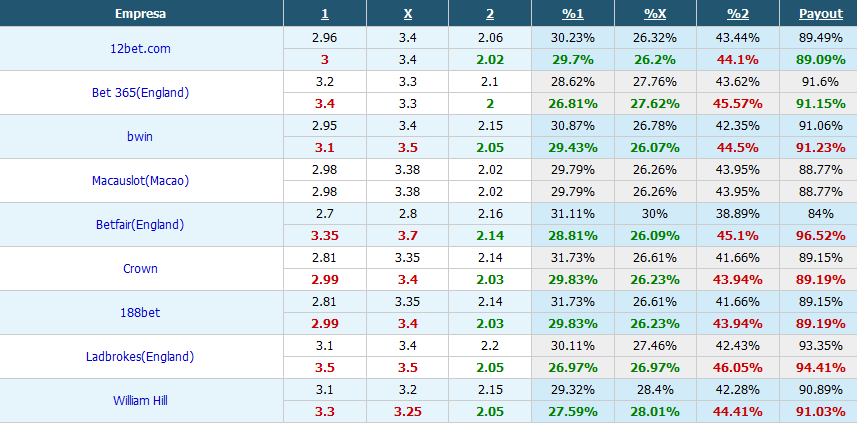Select the Betfair(England) link
857x423 pixels.
point(140,225)
